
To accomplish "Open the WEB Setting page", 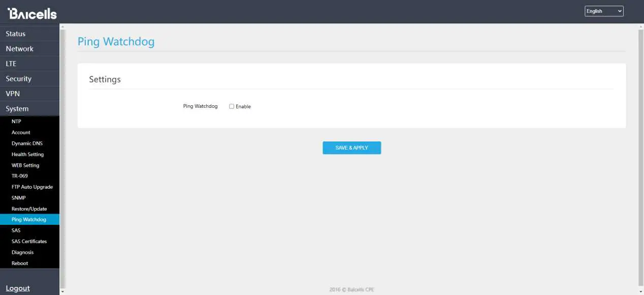I will tap(29, 165).
